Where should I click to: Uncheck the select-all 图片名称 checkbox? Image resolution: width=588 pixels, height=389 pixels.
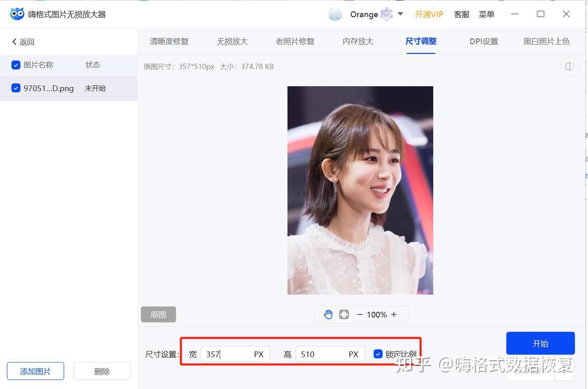pos(16,65)
